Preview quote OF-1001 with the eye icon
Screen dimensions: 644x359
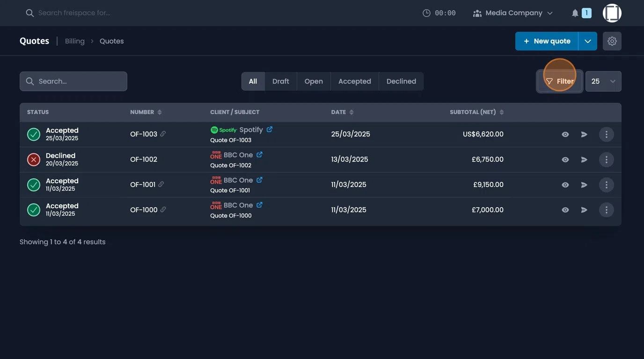[x=564, y=184]
